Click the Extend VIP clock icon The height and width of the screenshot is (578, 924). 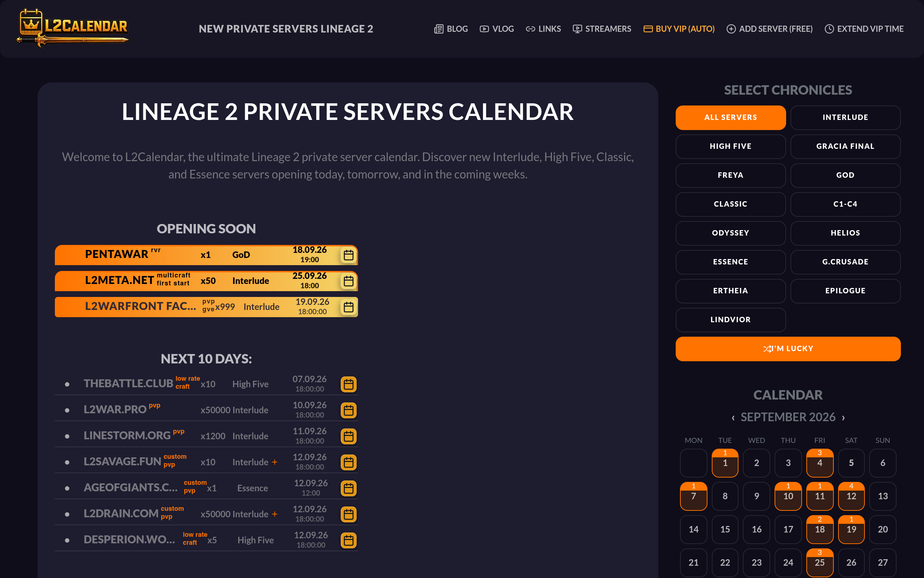pyautogui.click(x=829, y=29)
